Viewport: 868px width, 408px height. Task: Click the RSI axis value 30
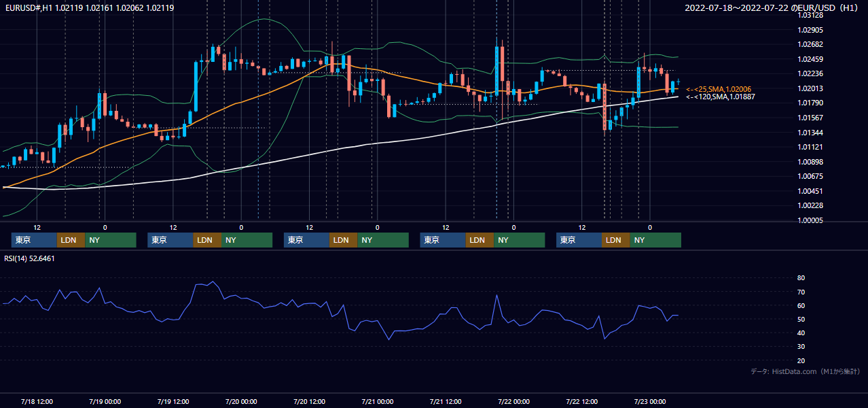coord(801,347)
